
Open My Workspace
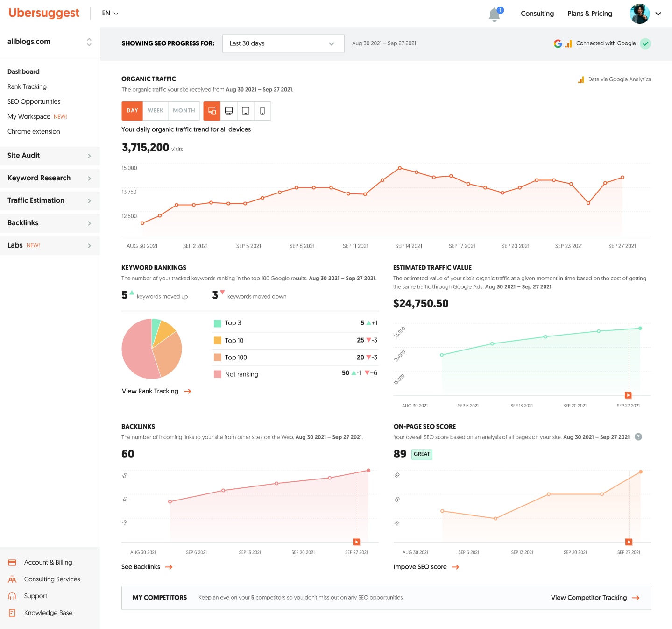29,117
